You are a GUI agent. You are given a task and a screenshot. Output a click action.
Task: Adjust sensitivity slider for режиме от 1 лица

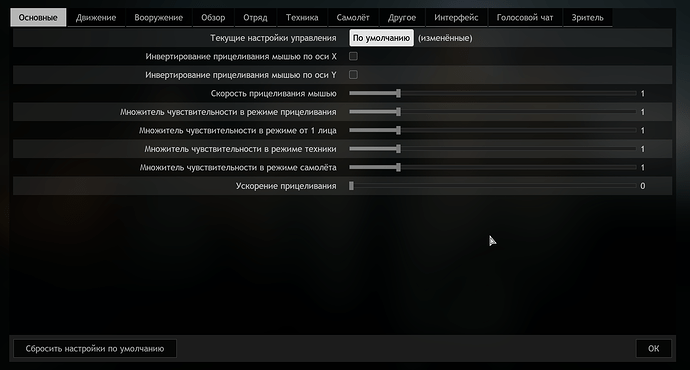pyautogui.click(x=493, y=130)
